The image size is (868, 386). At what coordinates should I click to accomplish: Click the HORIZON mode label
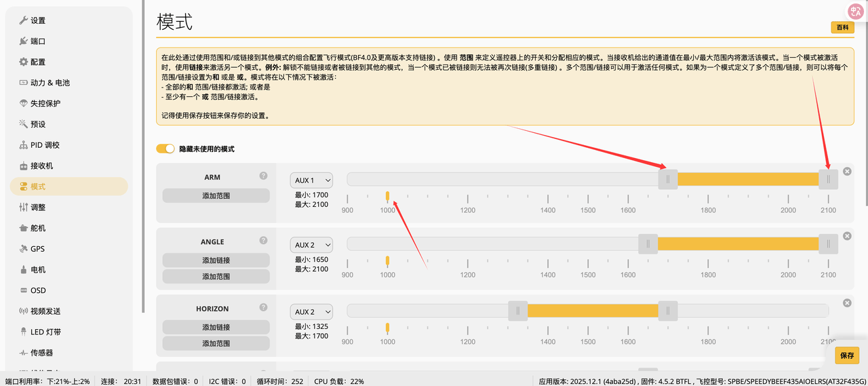(x=212, y=309)
